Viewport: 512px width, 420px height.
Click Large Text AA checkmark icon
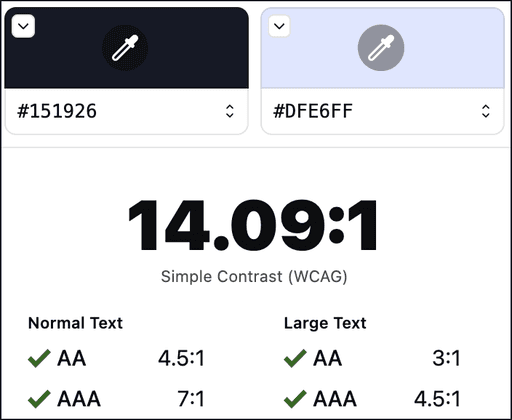pyautogui.click(x=295, y=358)
